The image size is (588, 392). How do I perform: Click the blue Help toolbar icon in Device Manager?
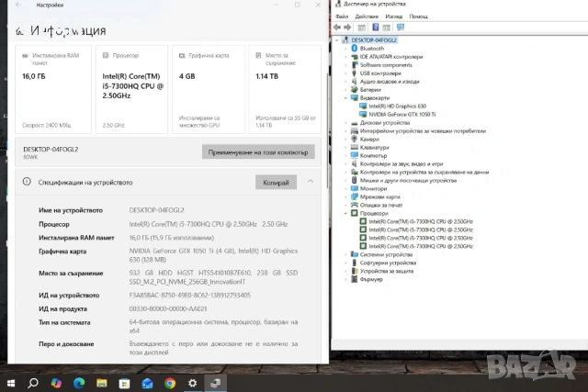coord(375,28)
